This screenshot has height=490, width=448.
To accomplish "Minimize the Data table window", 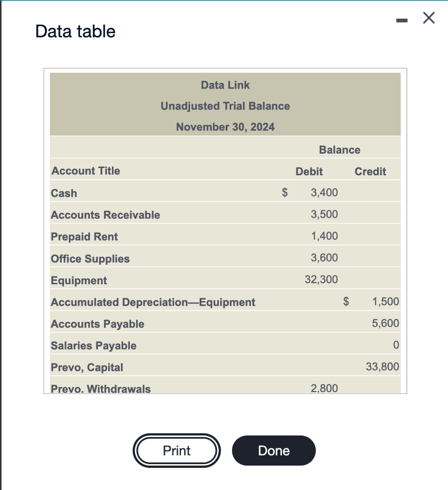I will pos(402,18).
